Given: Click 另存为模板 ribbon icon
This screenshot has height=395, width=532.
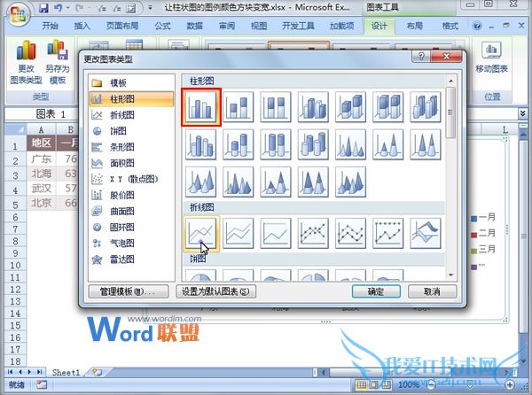Looking at the screenshot, I should pos(58,62).
